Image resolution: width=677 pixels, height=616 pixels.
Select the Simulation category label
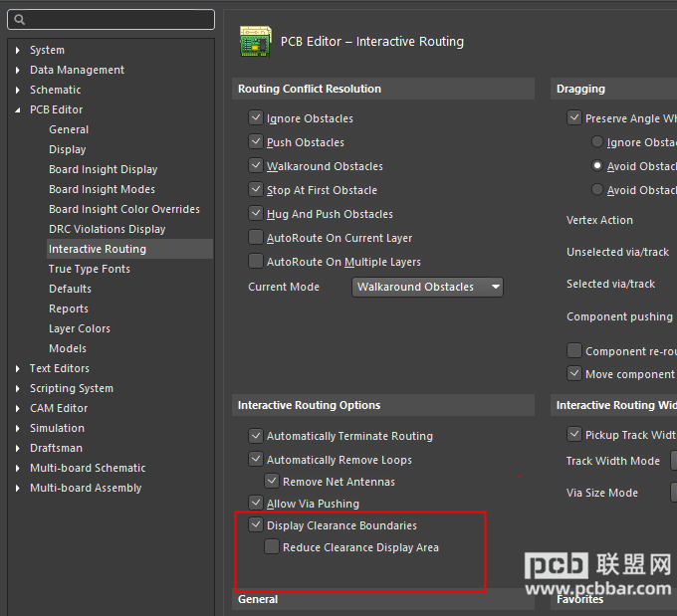[x=57, y=428]
